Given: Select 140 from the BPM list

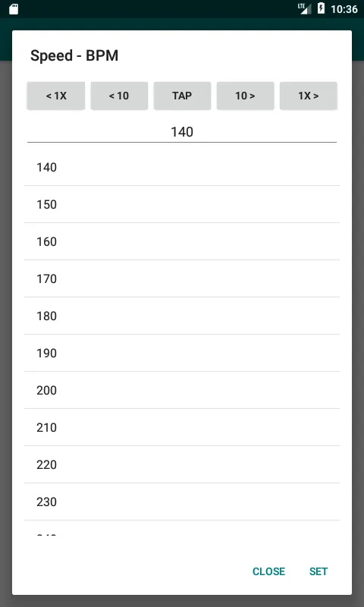Looking at the screenshot, I should [182, 167].
